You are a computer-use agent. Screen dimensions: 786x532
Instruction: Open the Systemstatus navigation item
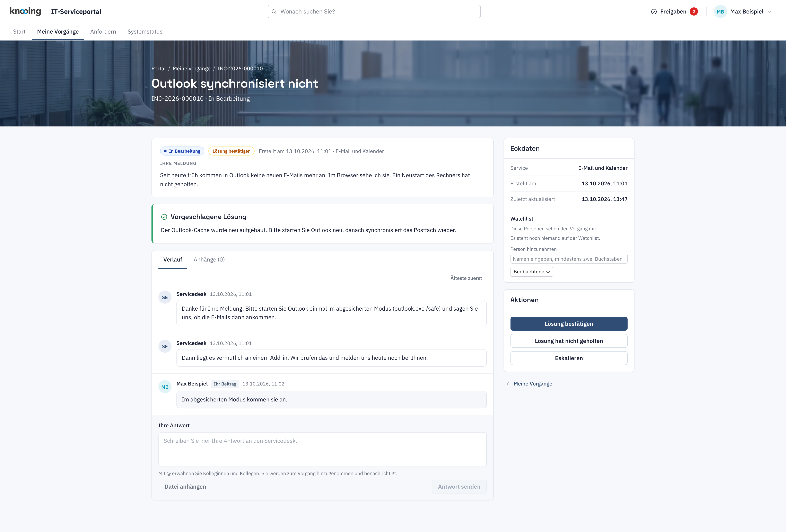(x=145, y=32)
